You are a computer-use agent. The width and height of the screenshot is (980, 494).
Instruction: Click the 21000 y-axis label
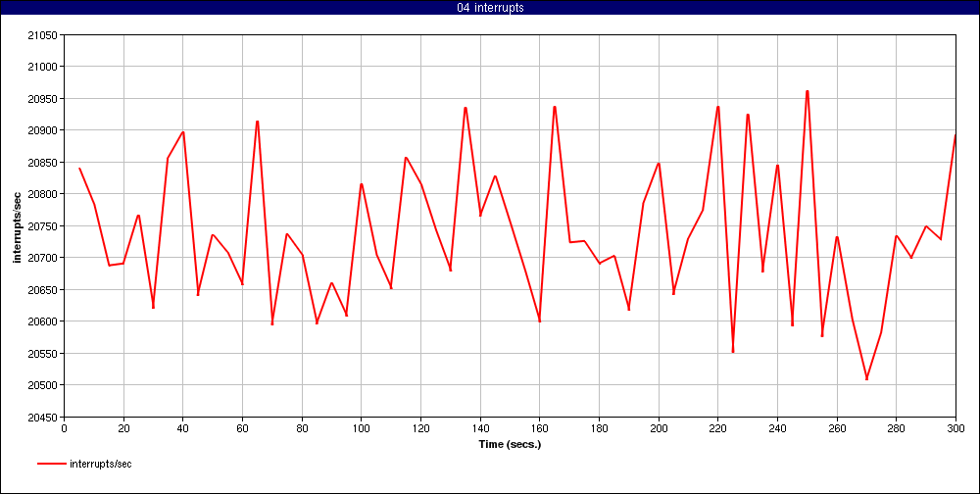[42, 67]
